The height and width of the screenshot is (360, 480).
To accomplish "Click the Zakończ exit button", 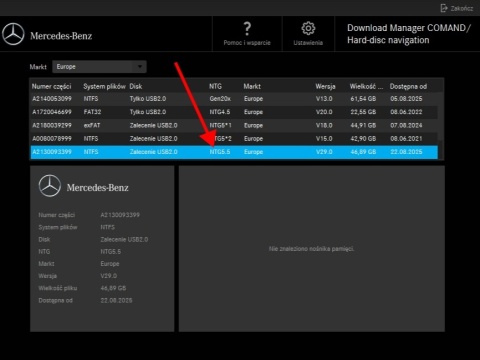I will pyautogui.click(x=457, y=8).
